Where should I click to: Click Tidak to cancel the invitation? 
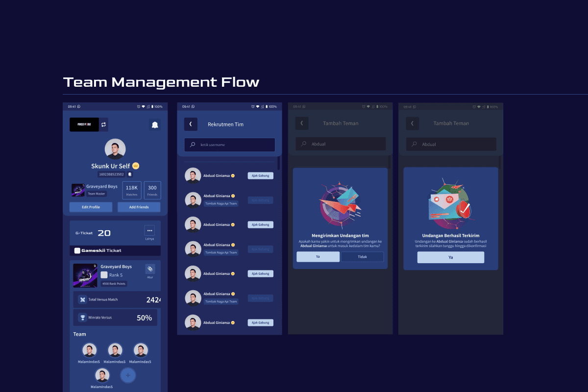pos(362,257)
